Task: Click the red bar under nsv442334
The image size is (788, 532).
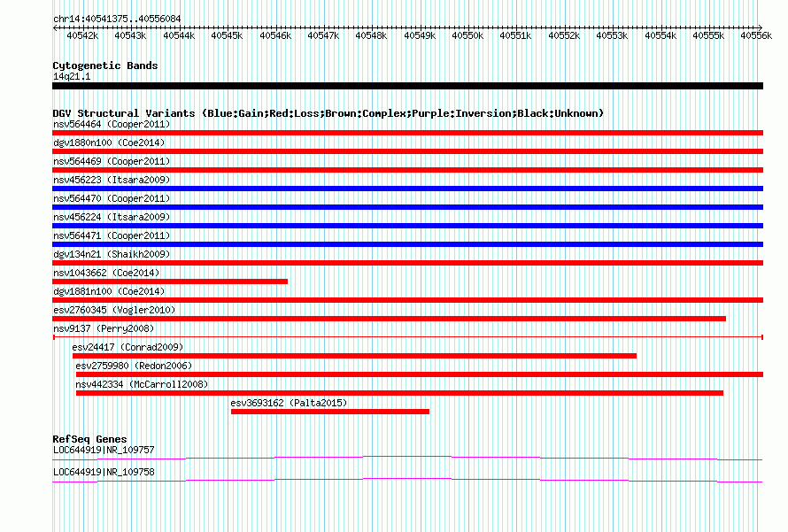Action: (x=399, y=393)
